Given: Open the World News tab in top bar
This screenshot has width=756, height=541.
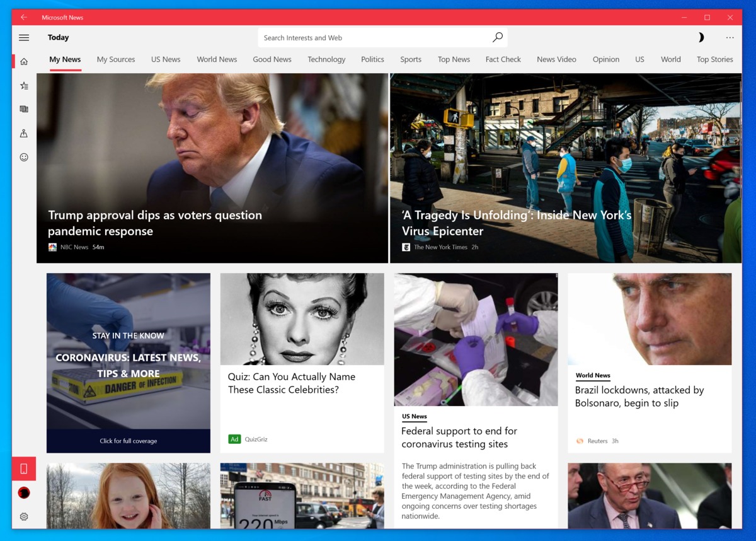Looking at the screenshot, I should coord(217,59).
